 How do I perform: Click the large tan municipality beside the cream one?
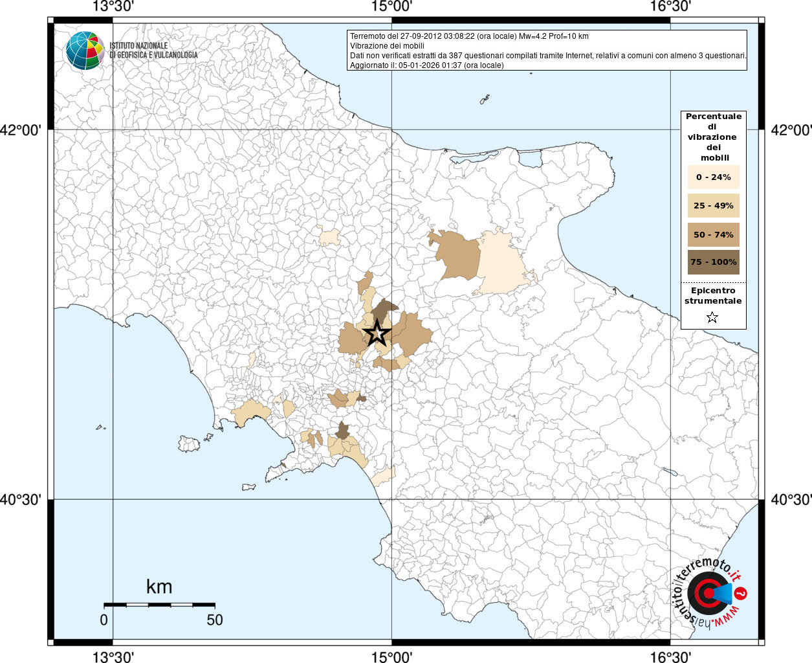click(x=459, y=256)
